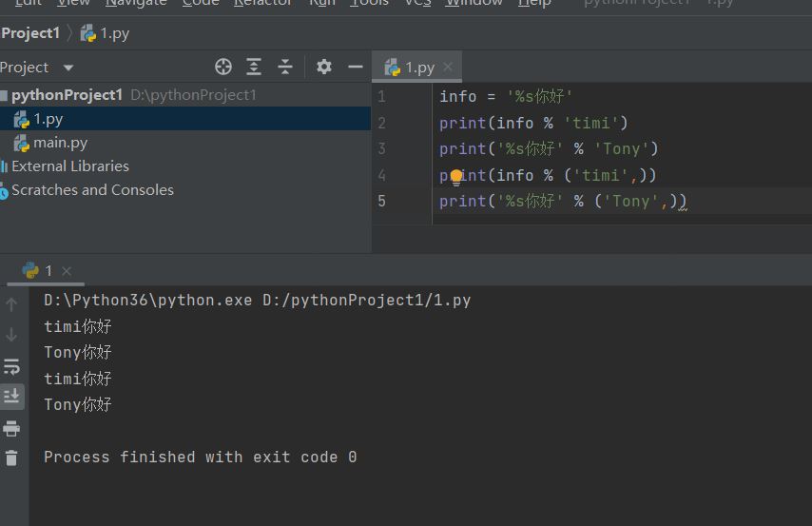Click code line info = '%s你好'
812x526 pixels.
506,96
